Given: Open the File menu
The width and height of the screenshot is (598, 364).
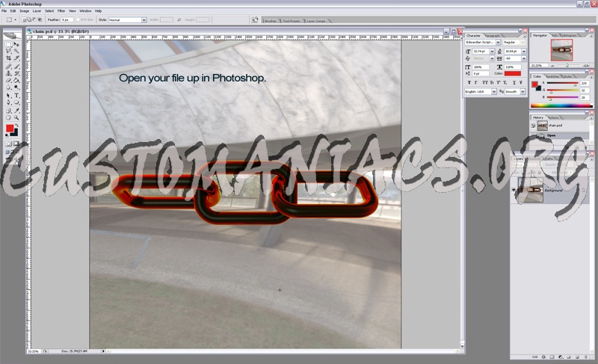Looking at the screenshot, I should [x=4, y=11].
